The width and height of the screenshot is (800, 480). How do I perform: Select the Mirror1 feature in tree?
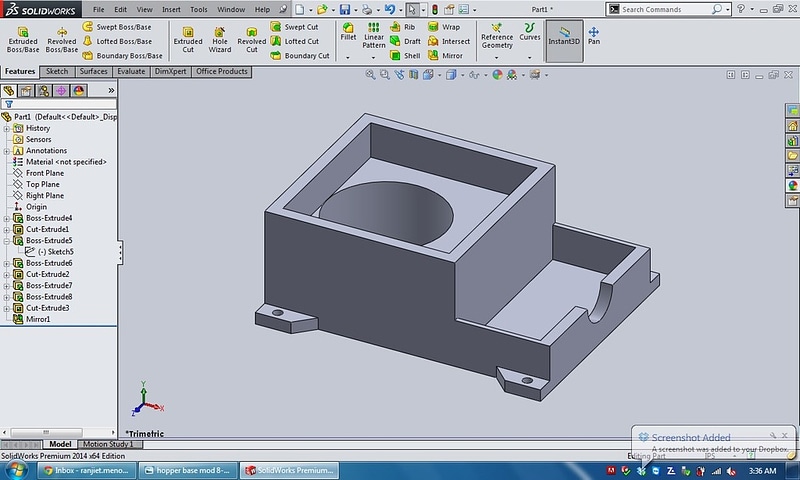32,319
